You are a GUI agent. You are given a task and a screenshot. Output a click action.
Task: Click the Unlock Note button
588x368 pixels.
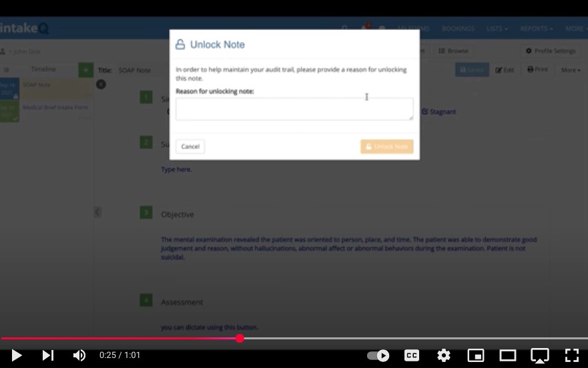(386, 147)
